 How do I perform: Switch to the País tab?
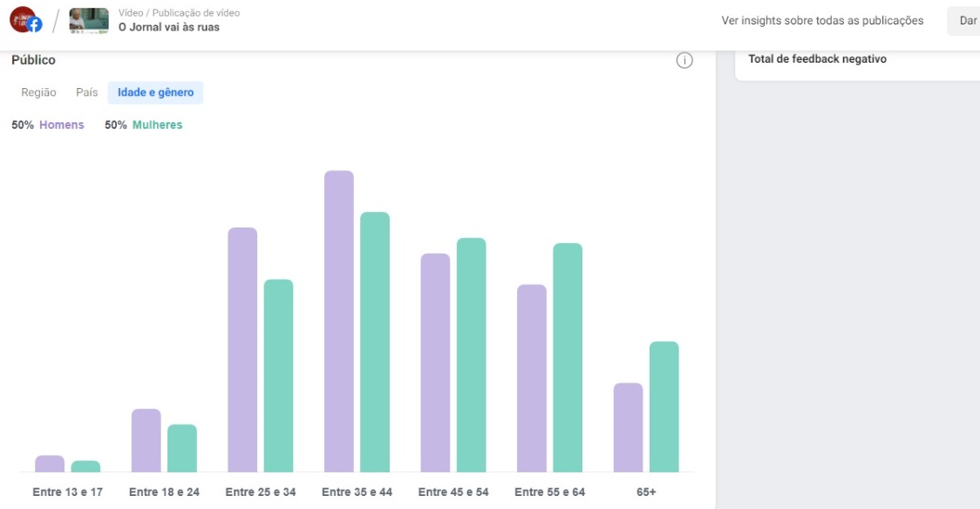click(87, 92)
